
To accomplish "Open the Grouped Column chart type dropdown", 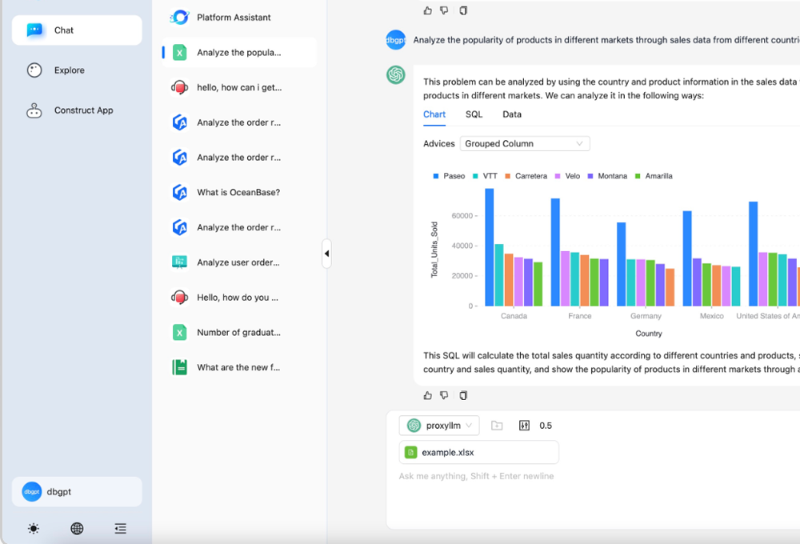I will pos(524,143).
